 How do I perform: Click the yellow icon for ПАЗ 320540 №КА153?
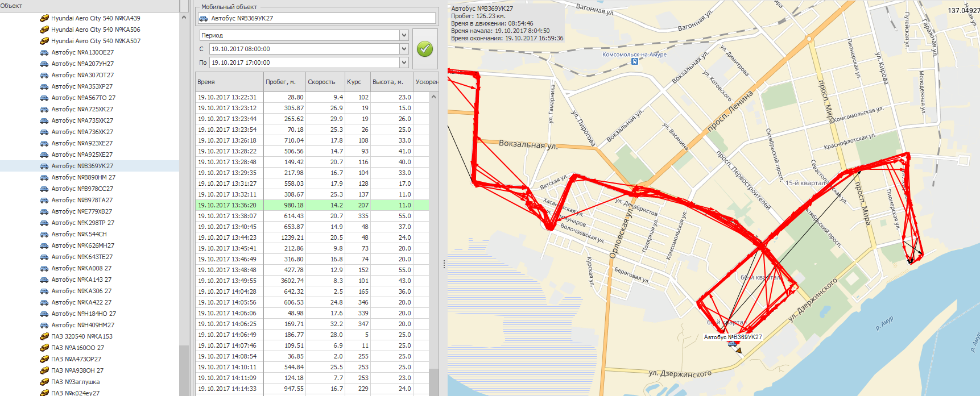pyautogui.click(x=44, y=336)
